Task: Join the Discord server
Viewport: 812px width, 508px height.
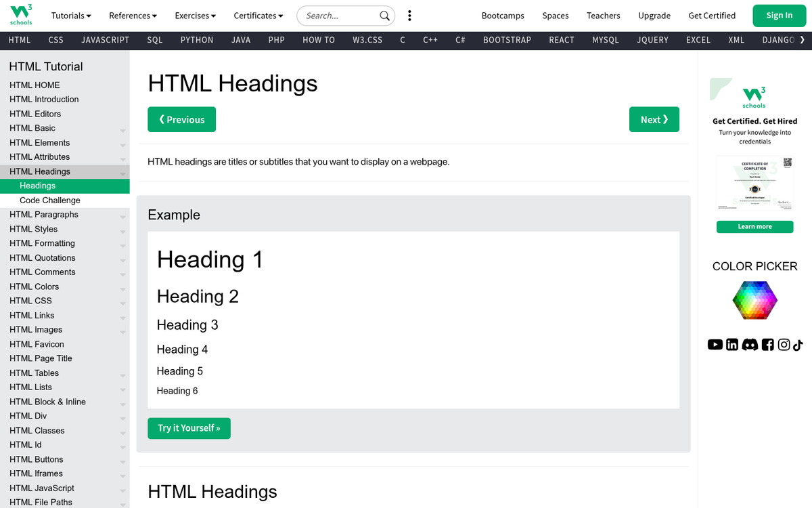Action: point(750,345)
